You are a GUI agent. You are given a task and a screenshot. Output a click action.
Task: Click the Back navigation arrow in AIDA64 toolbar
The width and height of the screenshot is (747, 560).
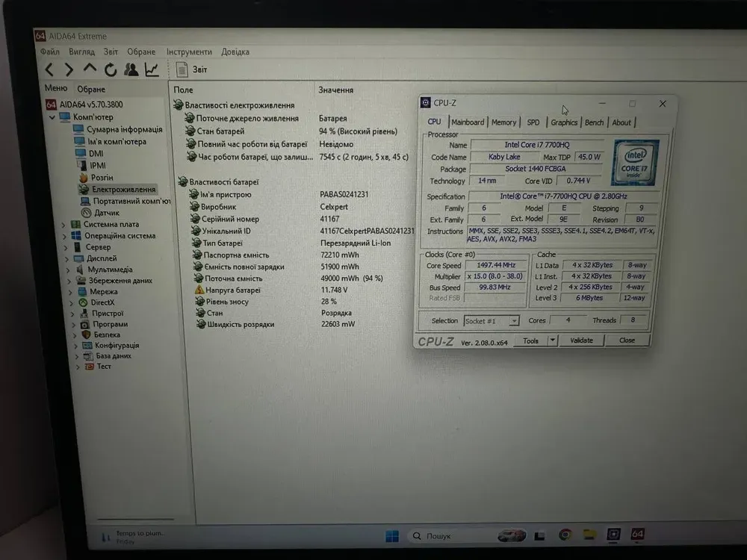[x=49, y=70]
